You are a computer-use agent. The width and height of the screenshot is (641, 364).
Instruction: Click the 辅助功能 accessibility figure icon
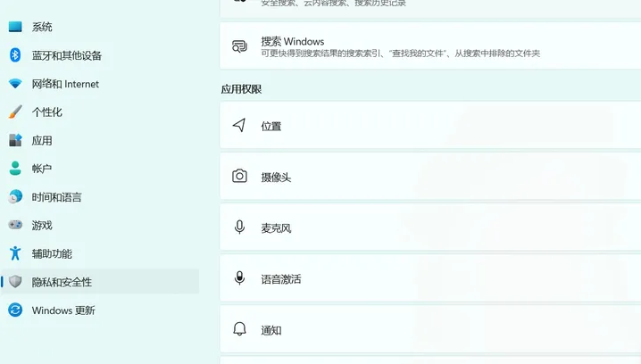pos(15,253)
